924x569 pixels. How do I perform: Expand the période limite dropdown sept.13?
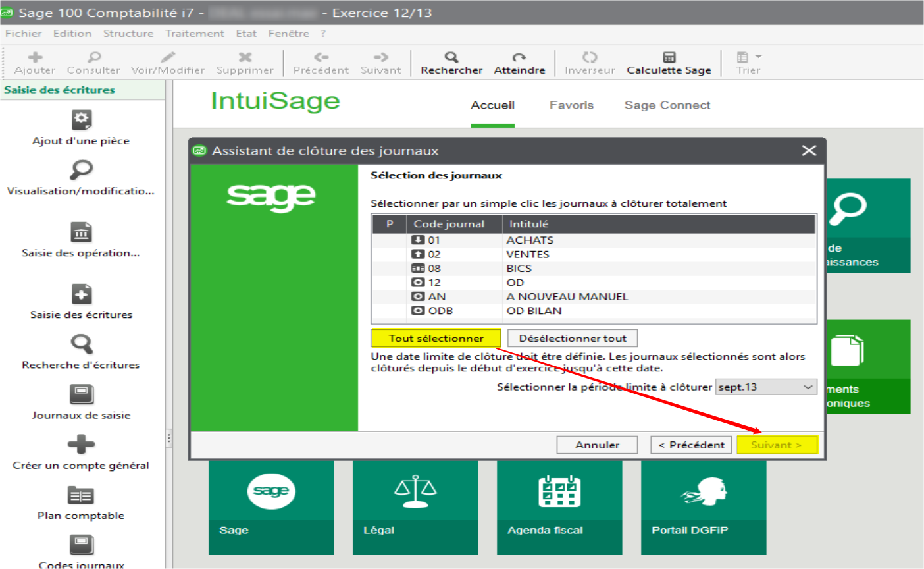pos(808,387)
